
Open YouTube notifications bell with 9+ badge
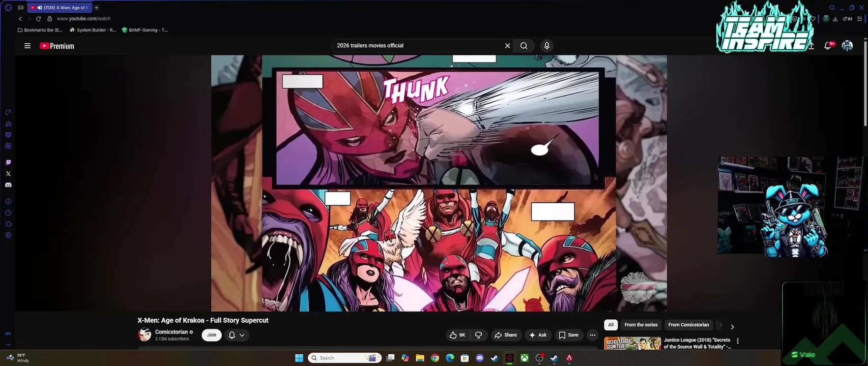coord(828,46)
